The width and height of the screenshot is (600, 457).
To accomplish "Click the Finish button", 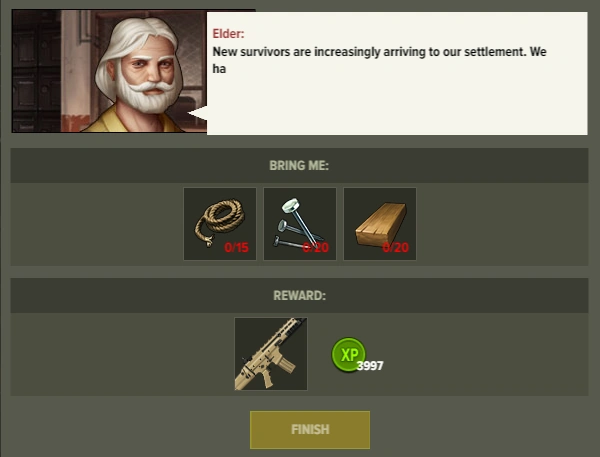I will pyautogui.click(x=310, y=430).
